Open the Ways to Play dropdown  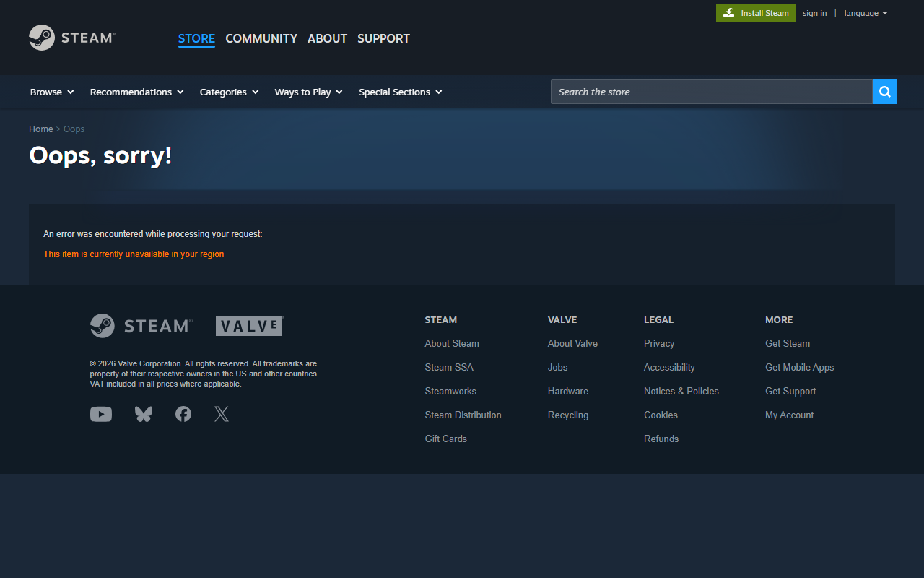click(309, 92)
